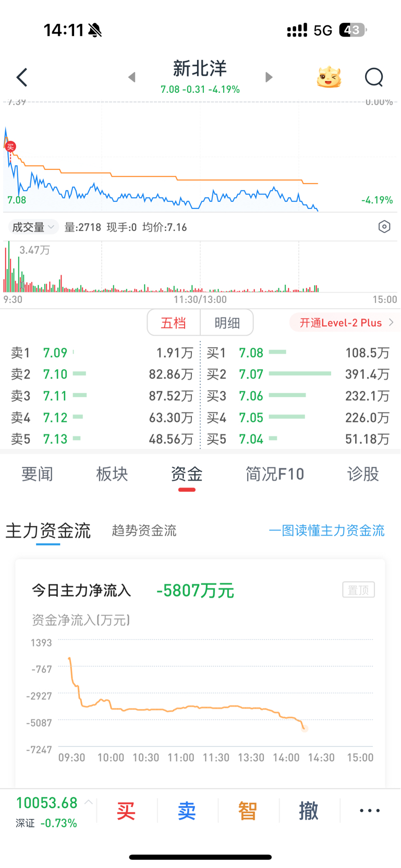Image resolution: width=401 pixels, height=868 pixels.
Task: Open chart settings hexagon icon
Action: click(x=384, y=227)
